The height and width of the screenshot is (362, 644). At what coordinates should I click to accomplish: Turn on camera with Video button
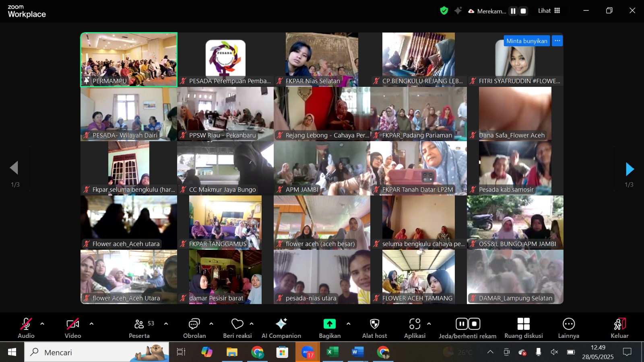(x=73, y=328)
